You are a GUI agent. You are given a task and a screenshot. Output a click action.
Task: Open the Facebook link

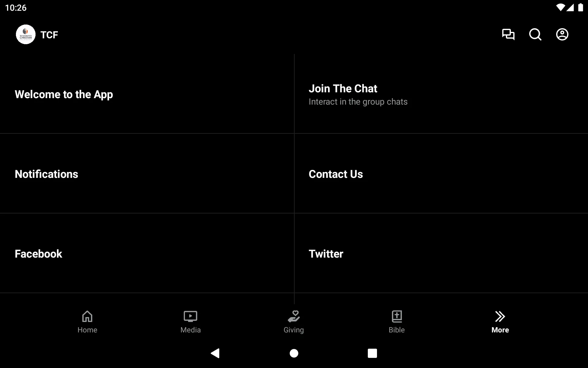(38, 254)
